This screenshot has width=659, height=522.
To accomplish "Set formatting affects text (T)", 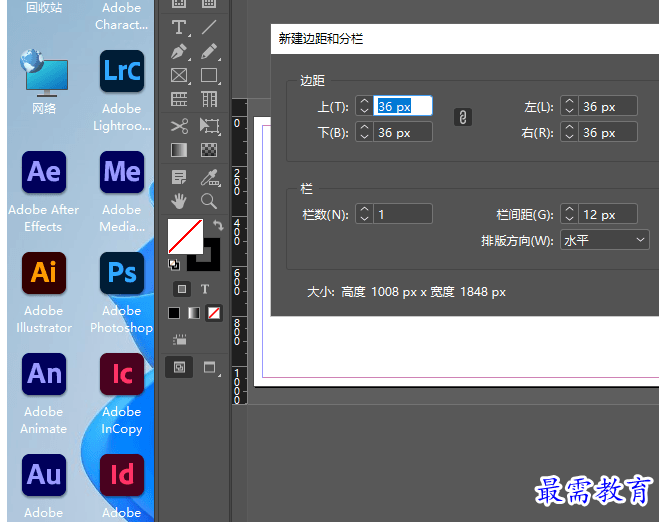I will (x=205, y=289).
